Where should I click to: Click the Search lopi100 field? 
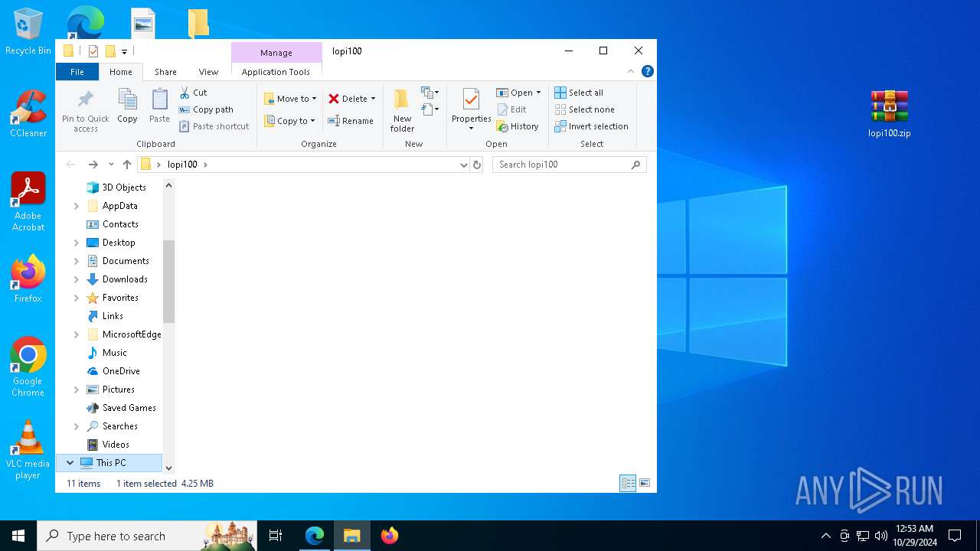(x=570, y=165)
